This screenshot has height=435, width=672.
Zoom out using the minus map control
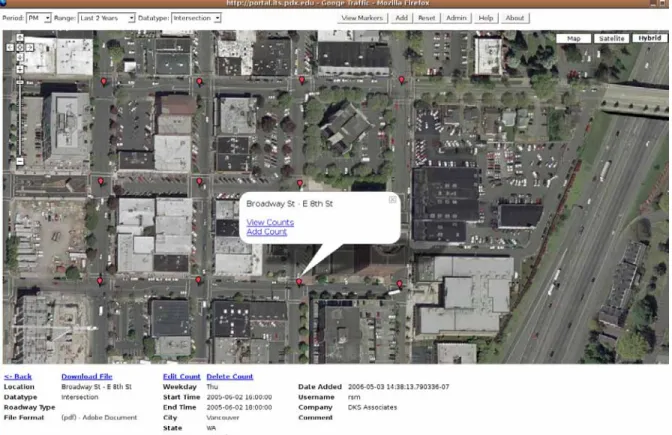point(20,162)
